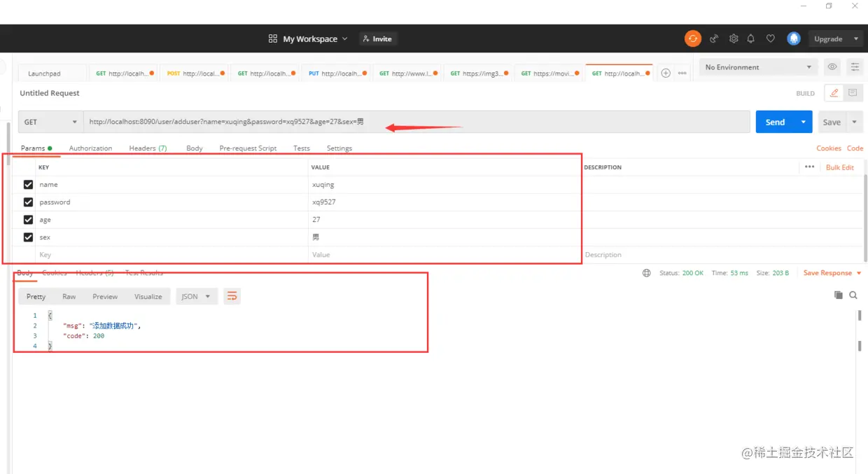Open the manage environments icon
This screenshot has width=868, height=474.
(x=855, y=67)
